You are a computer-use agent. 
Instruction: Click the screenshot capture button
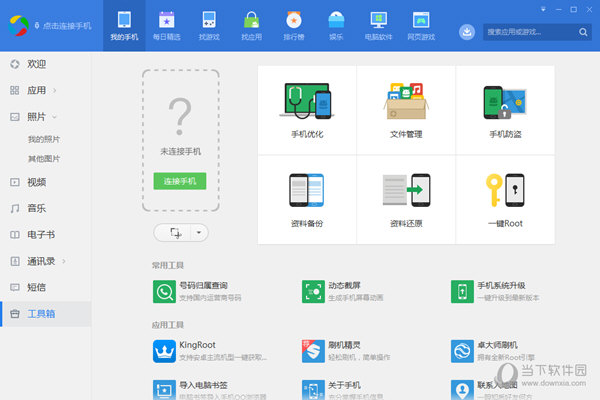(175, 233)
